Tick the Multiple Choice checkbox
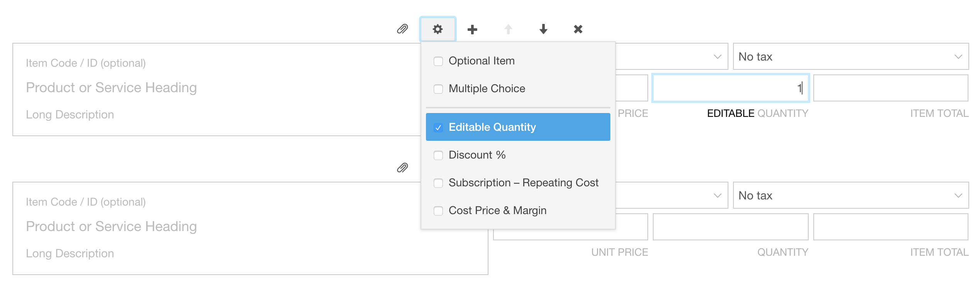Screen dimensions: 980x287 coord(438,89)
